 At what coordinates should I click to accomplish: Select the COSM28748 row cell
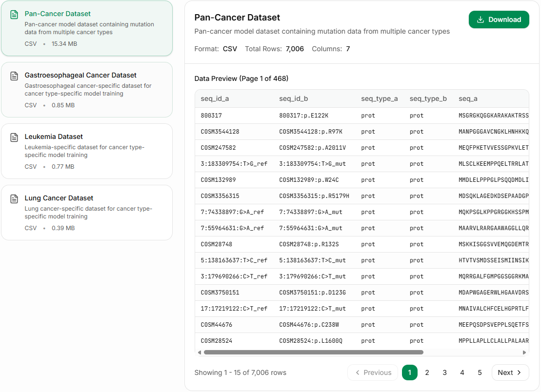(217, 244)
